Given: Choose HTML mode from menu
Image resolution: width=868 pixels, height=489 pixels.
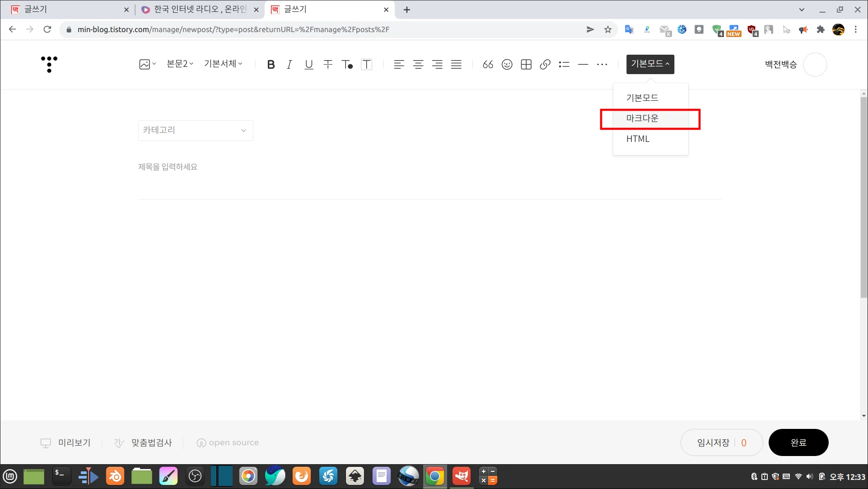Looking at the screenshot, I should coord(638,139).
